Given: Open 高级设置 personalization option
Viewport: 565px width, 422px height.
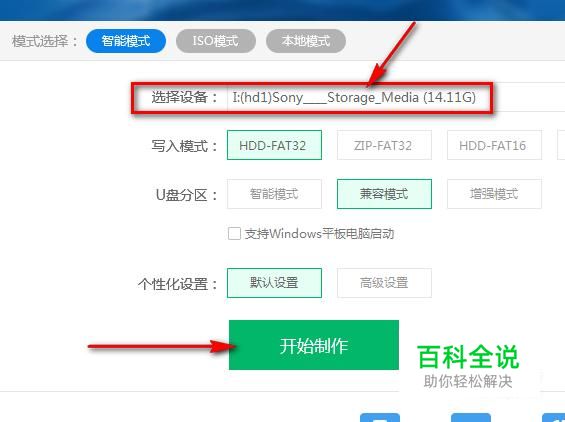Looking at the screenshot, I should (x=384, y=283).
